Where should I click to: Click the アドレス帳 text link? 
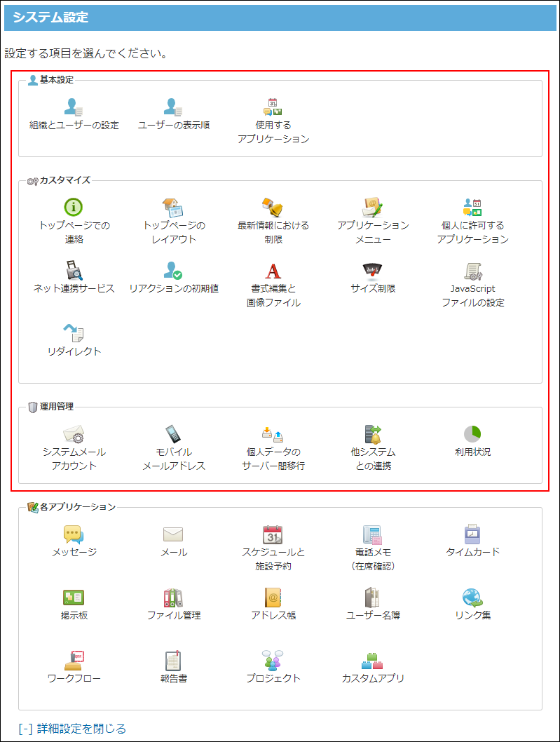point(273,616)
